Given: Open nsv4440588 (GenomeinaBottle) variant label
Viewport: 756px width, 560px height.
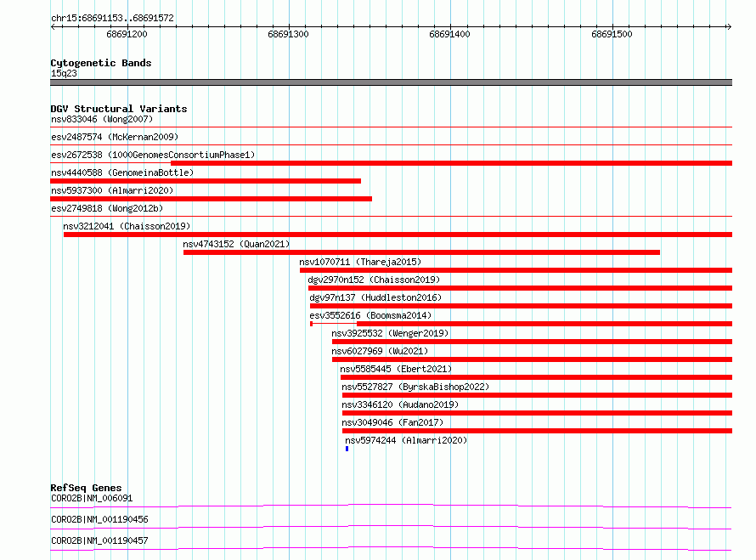Looking at the screenshot, I should 122,173.
